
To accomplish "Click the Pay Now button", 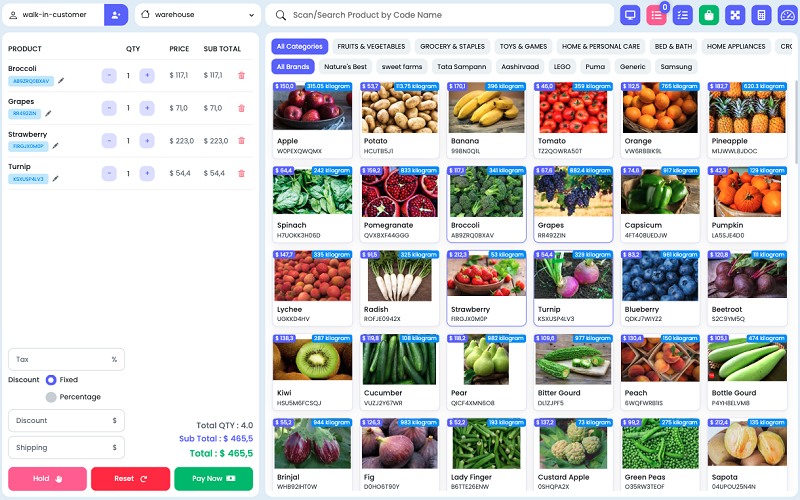I will point(213,479).
